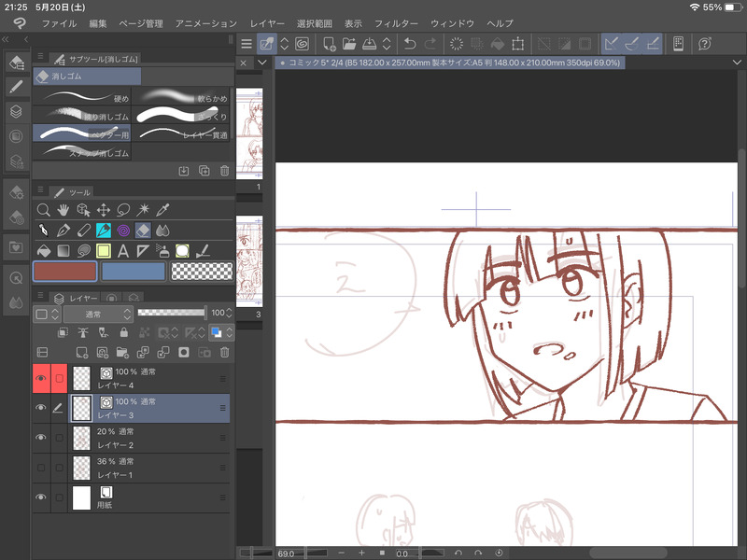The image size is (747, 560).
Task: Show レイヤー 1 by clicking its visibility box
Action: coord(40,468)
